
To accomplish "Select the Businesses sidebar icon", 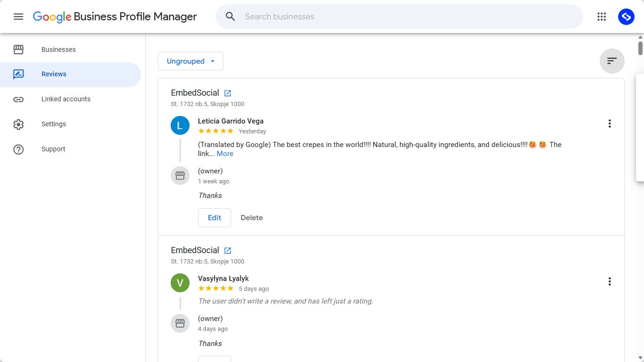I will click(x=18, y=49).
